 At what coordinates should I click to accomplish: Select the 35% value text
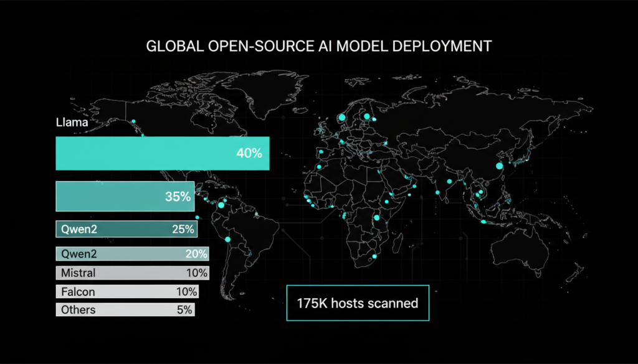coord(178,197)
